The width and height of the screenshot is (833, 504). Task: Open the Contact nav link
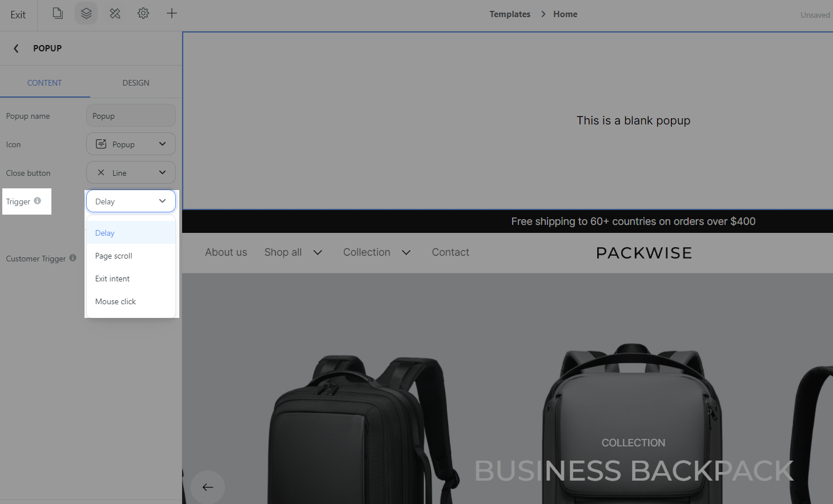click(x=450, y=252)
